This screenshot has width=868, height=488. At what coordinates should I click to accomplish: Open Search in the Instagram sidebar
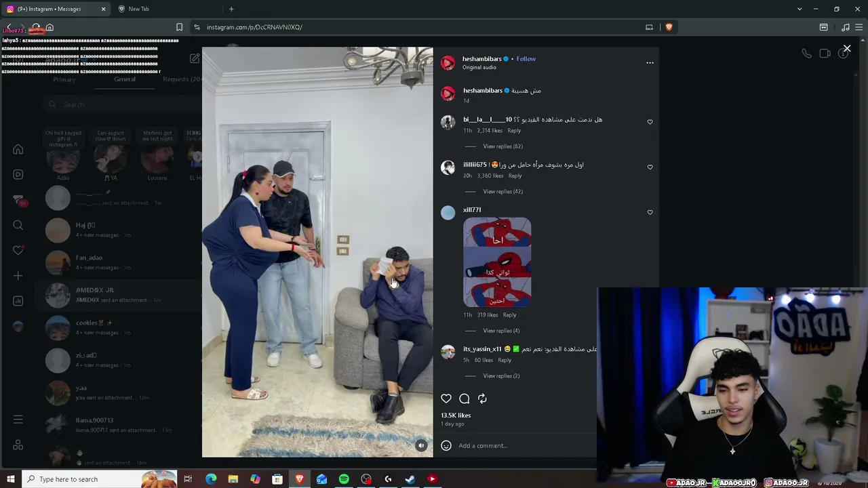[x=18, y=225]
